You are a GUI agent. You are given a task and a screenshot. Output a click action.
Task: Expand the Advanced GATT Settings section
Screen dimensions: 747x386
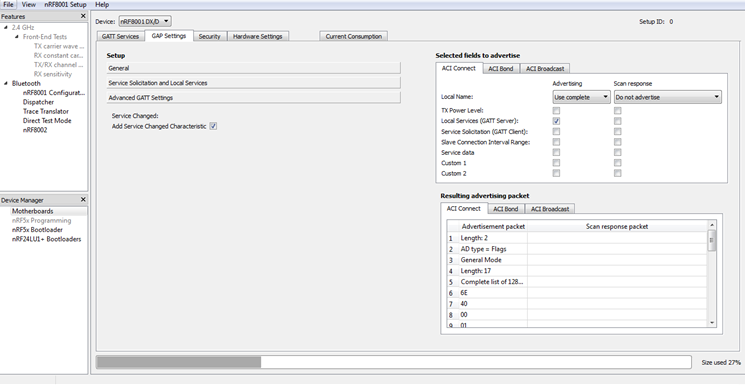253,98
